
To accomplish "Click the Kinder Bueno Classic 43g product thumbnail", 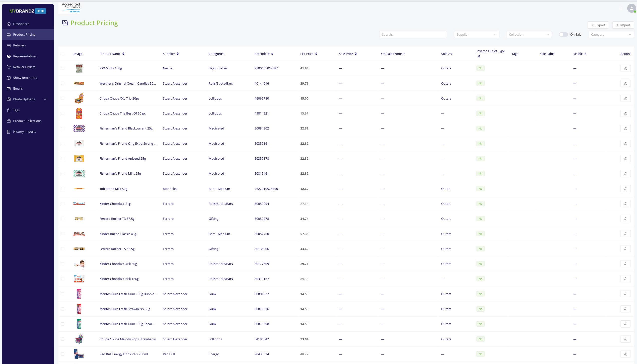I will coord(79,234).
